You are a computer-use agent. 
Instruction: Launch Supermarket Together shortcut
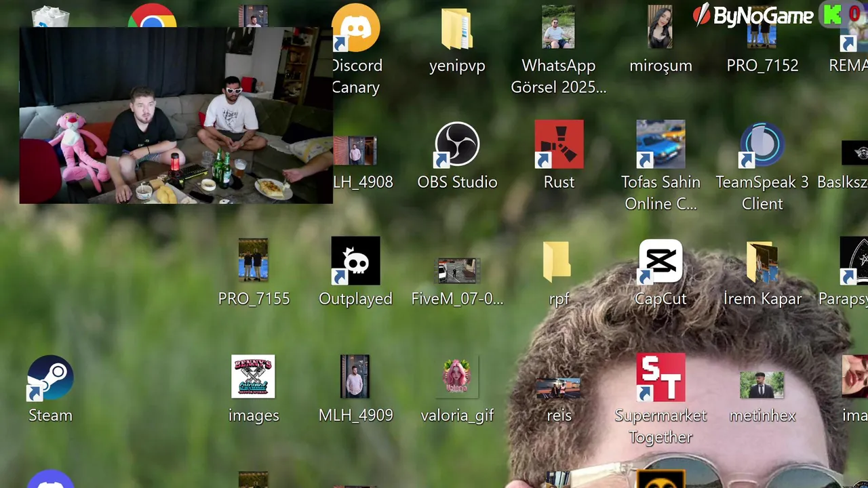660,378
